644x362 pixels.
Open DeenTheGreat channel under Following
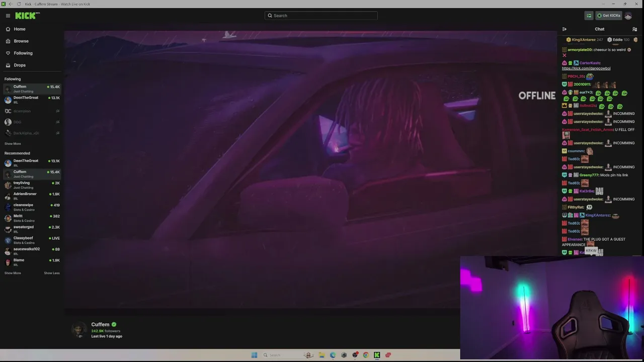(x=32, y=100)
